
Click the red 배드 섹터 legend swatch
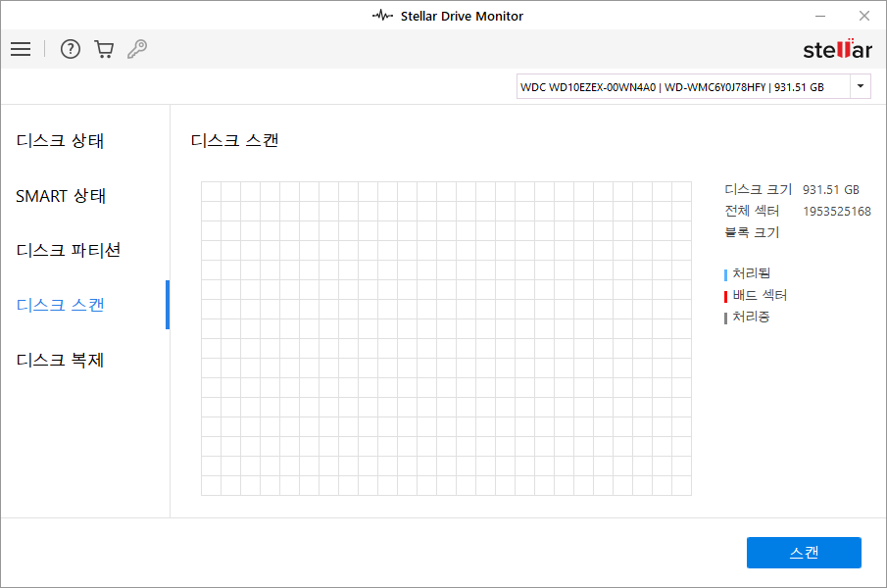click(726, 296)
